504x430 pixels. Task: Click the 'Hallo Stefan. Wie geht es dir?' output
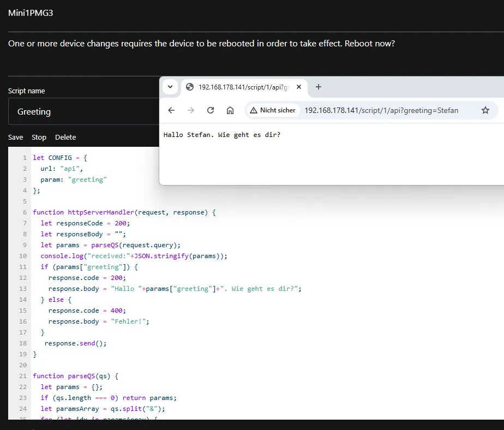[x=222, y=134]
